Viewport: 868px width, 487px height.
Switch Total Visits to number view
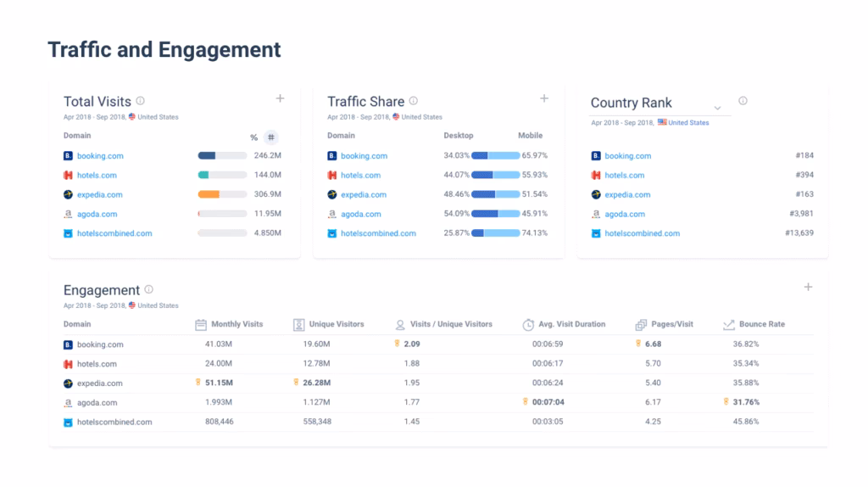point(270,137)
